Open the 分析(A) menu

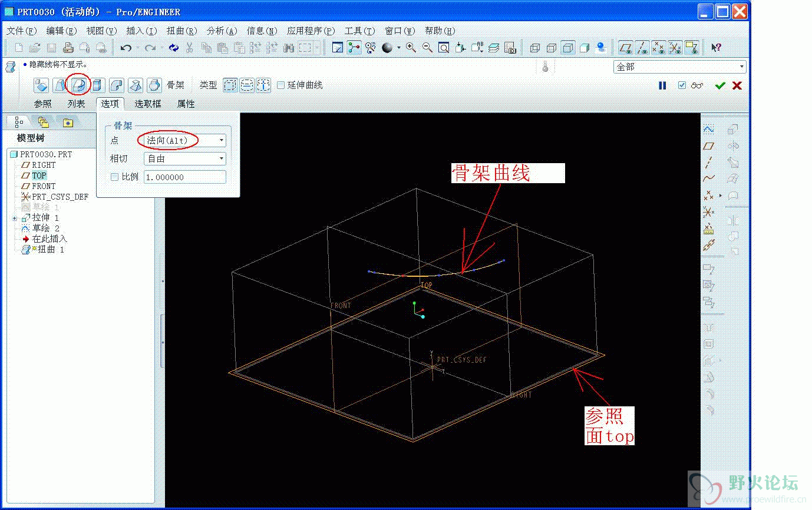pos(222,31)
